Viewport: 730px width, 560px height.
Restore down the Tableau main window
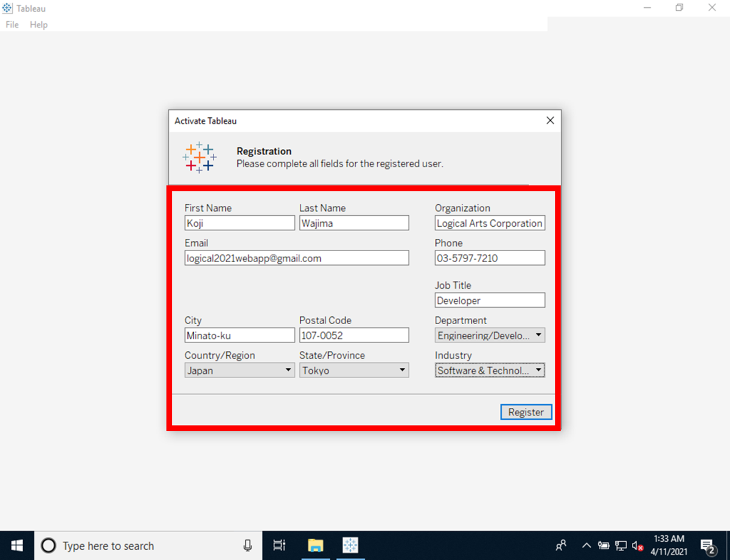tap(680, 8)
